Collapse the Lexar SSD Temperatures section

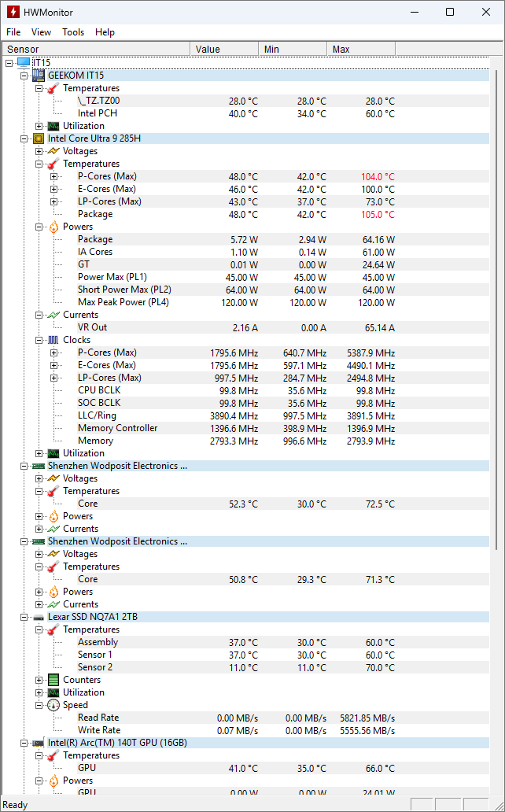39,629
